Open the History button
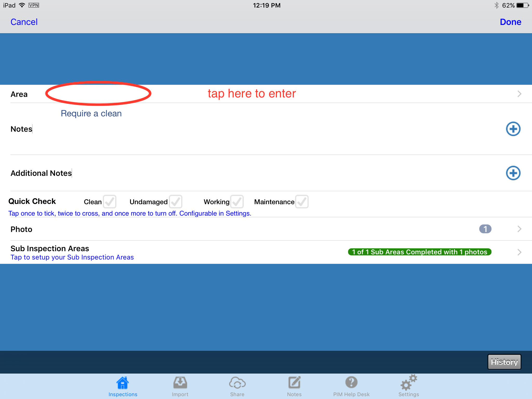532x399 pixels. (504, 362)
